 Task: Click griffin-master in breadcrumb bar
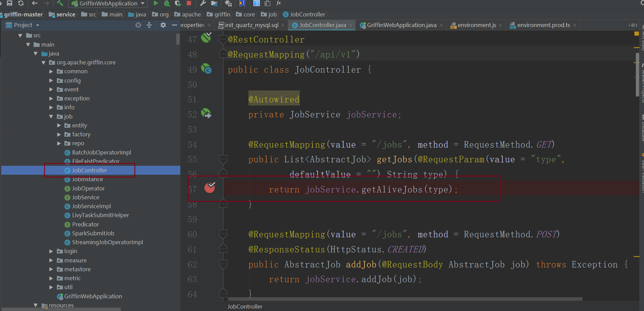pyautogui.click(x=23, y=14)
